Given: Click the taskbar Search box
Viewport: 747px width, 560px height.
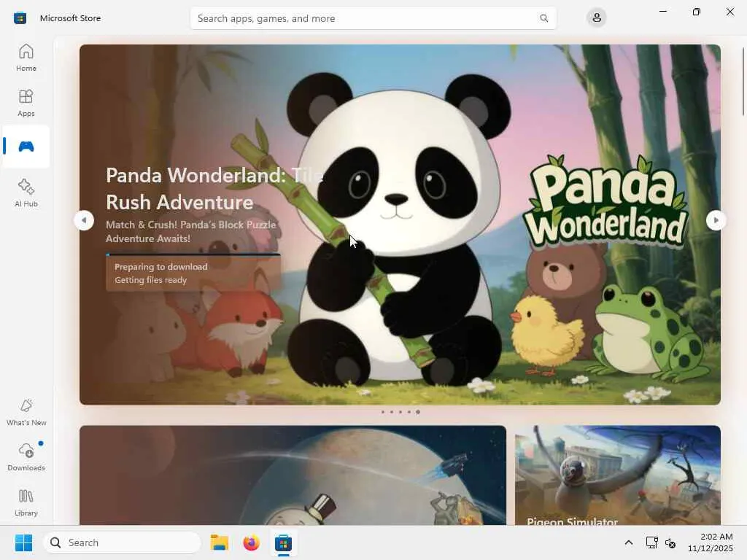Looking at the screenshot, I should [x=122, y=542].
